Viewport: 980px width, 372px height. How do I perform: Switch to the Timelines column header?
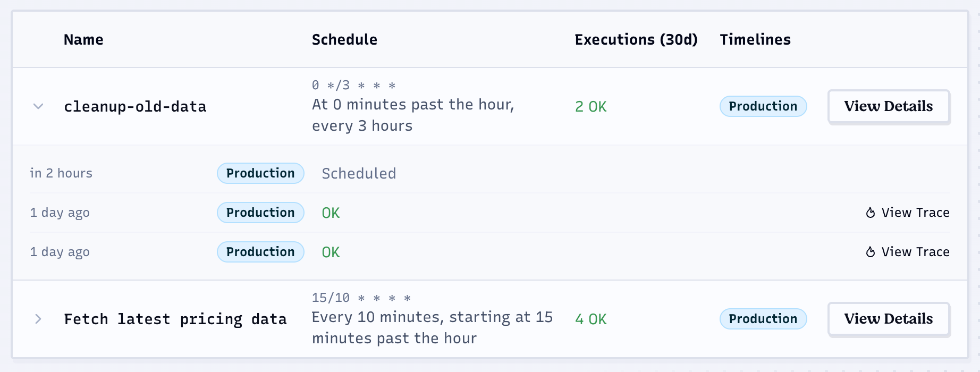click(x=755, y=39)
